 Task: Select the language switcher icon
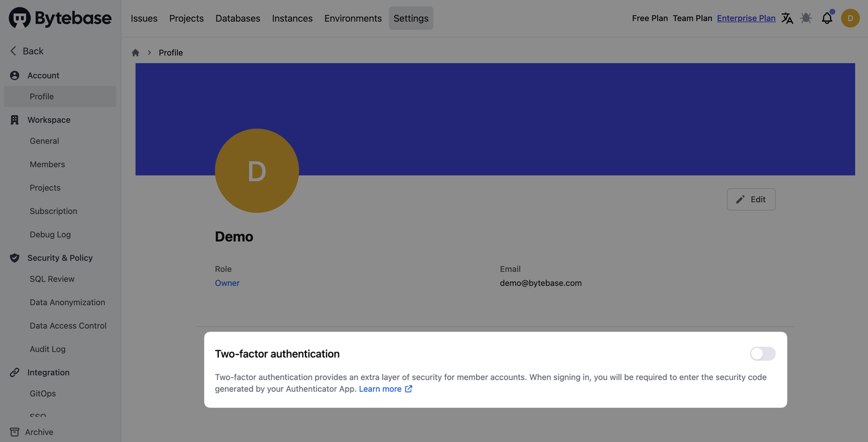[x=787, y=18]
